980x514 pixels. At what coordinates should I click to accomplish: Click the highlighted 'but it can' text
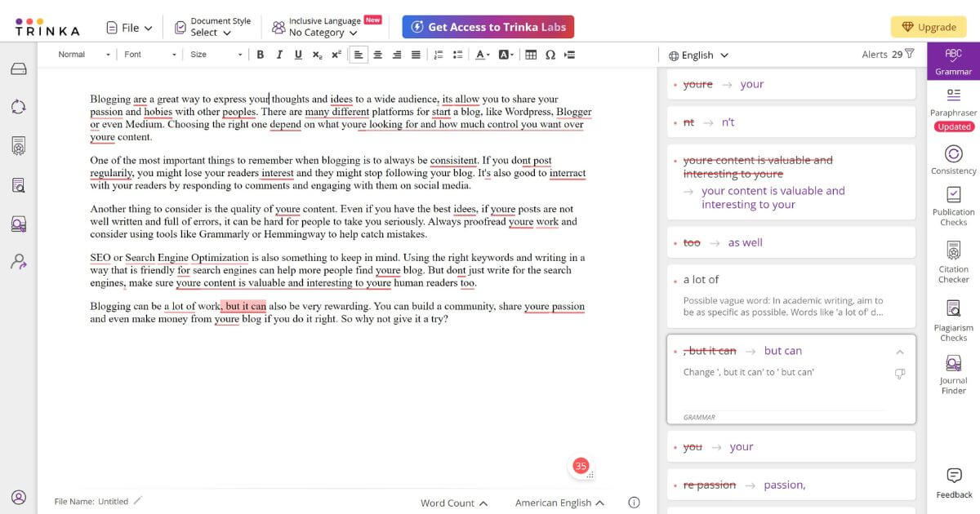click(243, 307)
